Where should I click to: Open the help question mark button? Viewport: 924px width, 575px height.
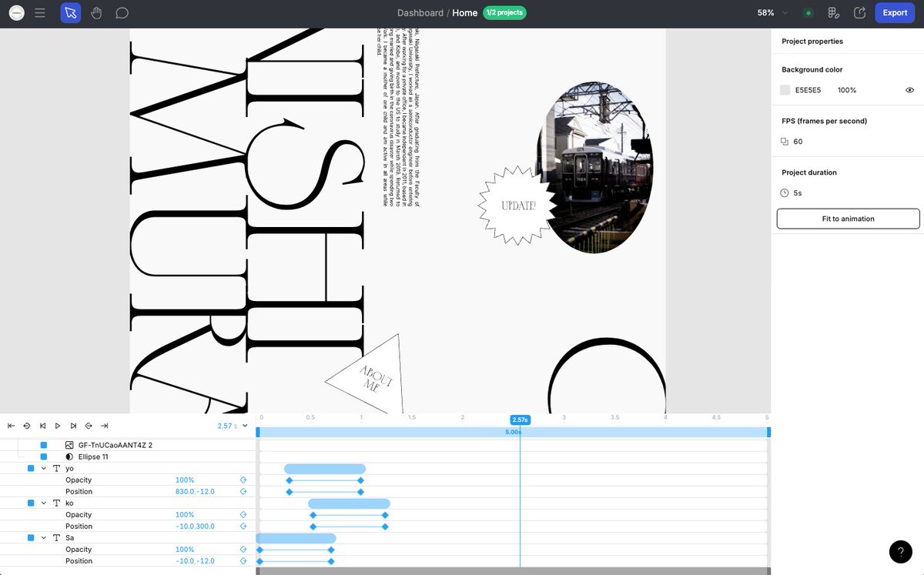pos(900,551)
